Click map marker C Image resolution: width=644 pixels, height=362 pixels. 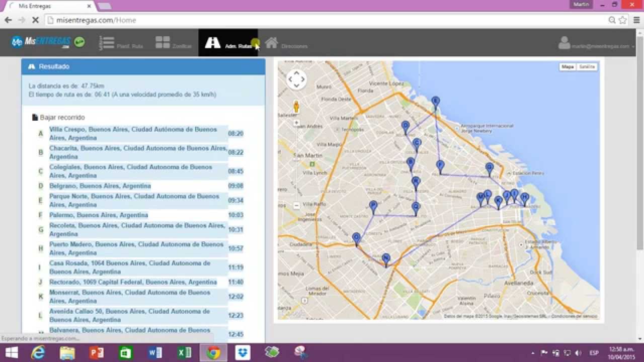[417, 145]
